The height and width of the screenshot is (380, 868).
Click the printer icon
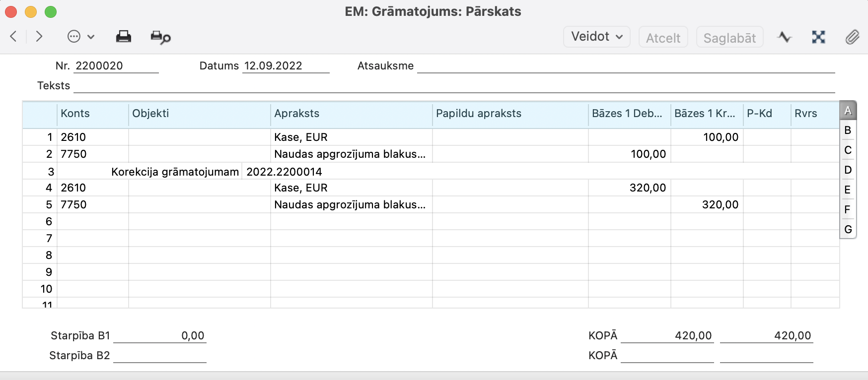(123, 37)
